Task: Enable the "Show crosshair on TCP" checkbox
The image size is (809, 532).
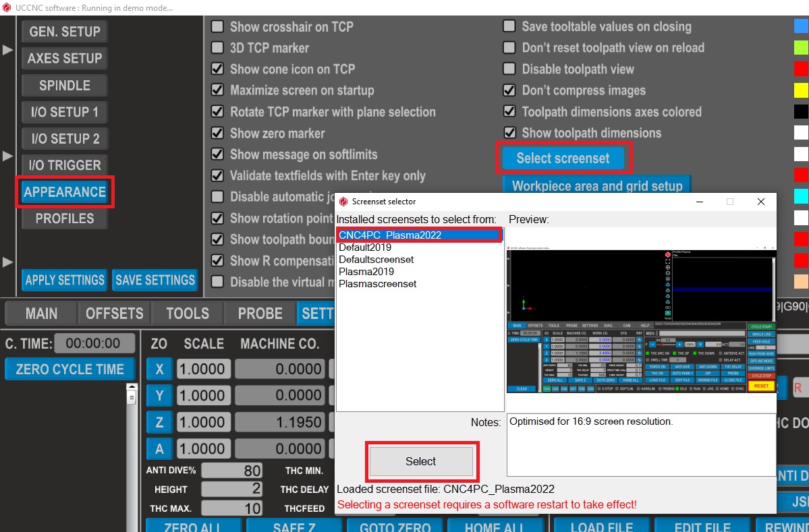Action: tap(217, 26)
